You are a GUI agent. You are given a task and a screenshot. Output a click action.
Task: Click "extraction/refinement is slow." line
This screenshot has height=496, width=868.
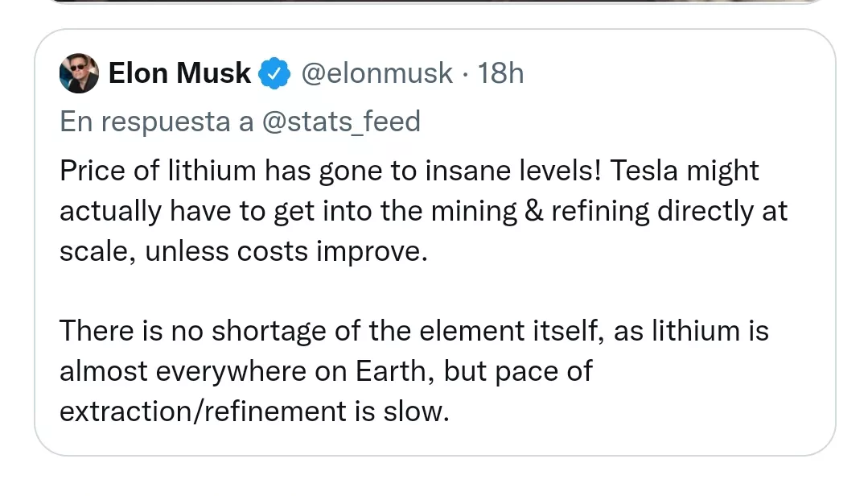click(x=253, y=411)
